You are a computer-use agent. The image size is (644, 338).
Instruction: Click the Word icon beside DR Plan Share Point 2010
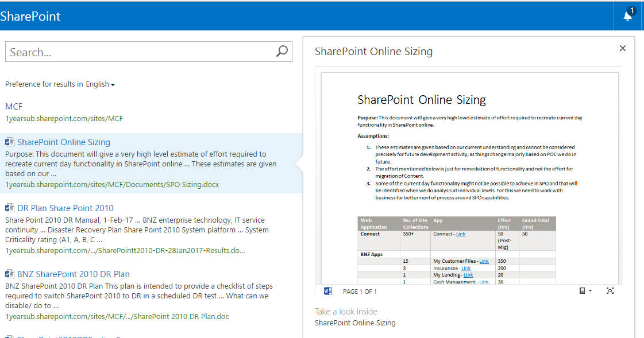(9, 208)
